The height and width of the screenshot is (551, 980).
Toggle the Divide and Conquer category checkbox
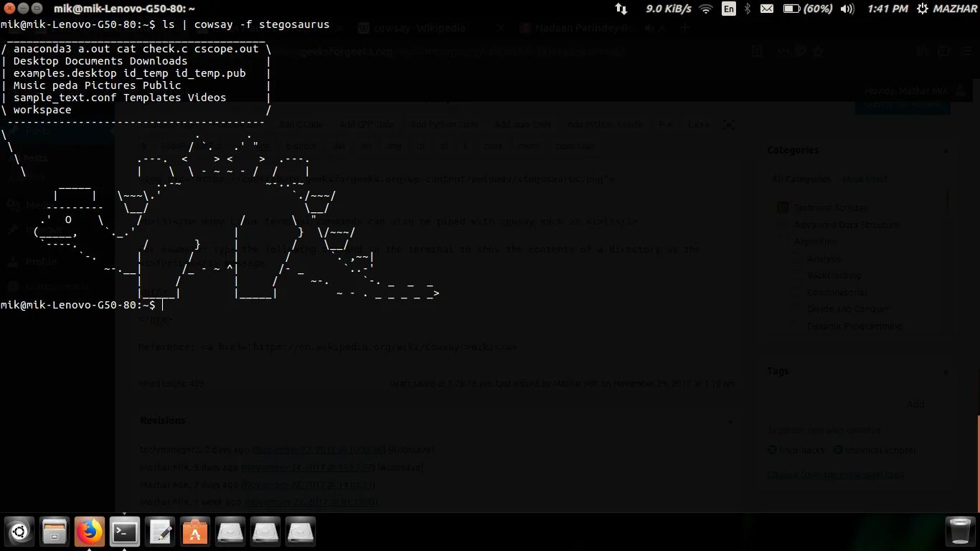coord(795,309)
